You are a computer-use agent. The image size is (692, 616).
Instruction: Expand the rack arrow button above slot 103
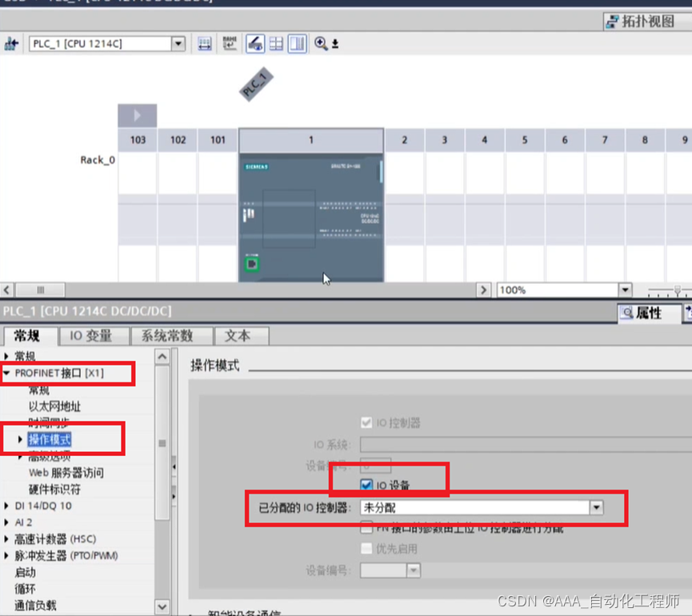coord(138,116)
